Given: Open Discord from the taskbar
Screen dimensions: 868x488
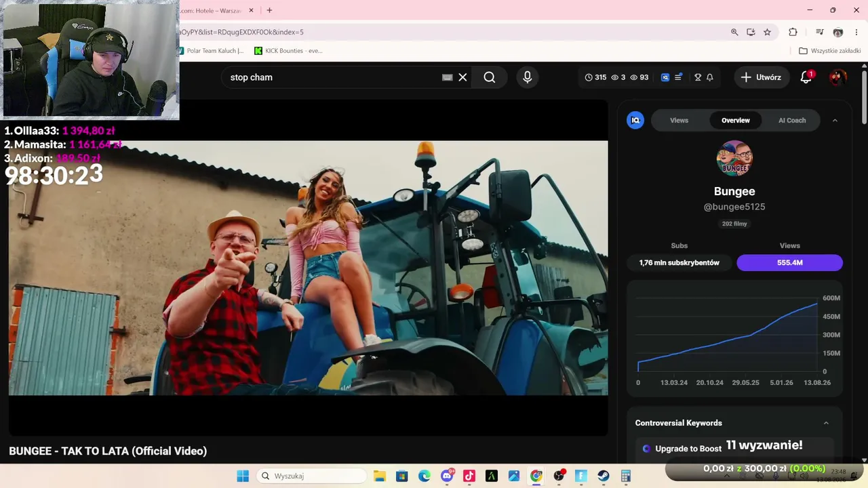Looking at the screenshot, I should click(447, 476).
